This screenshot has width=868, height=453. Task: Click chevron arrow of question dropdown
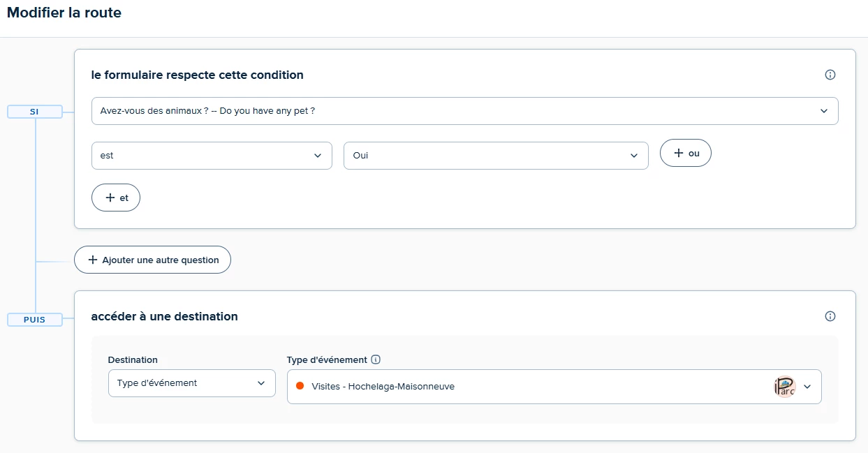point(824,111)
